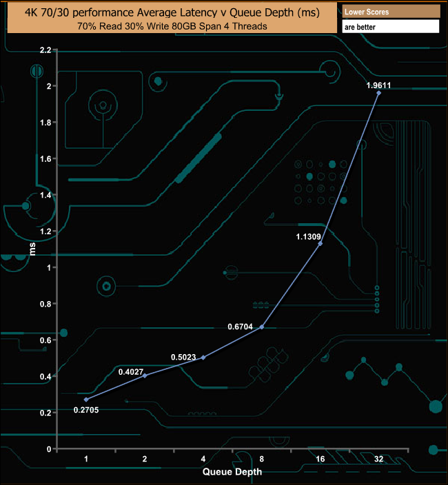Image resolution: width=448 pixels, height=485 pixels.
Task: Click the 0.2 y-axis tick label
Action: click(x=45, y=413)
